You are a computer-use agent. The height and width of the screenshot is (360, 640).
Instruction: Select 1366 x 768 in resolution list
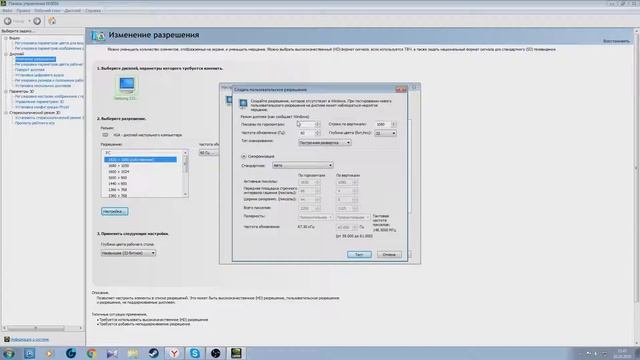pyautogui.click(x=118, y=190)
